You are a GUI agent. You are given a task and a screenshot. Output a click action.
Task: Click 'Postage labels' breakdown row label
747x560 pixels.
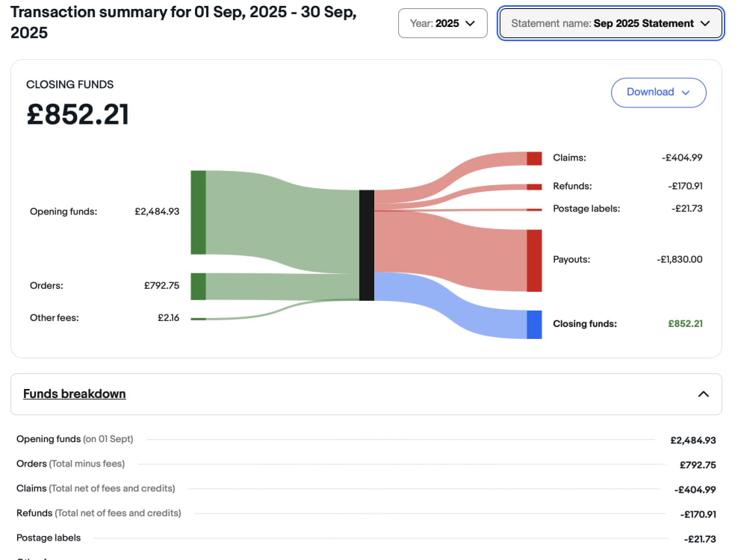pyautogui.click(x=49, y=538)
